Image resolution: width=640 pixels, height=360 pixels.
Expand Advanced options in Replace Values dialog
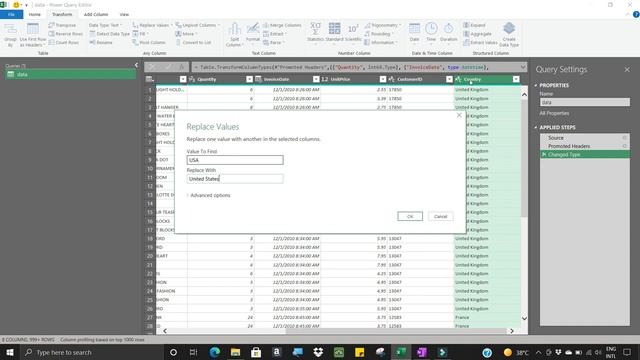tap(208, 196)
